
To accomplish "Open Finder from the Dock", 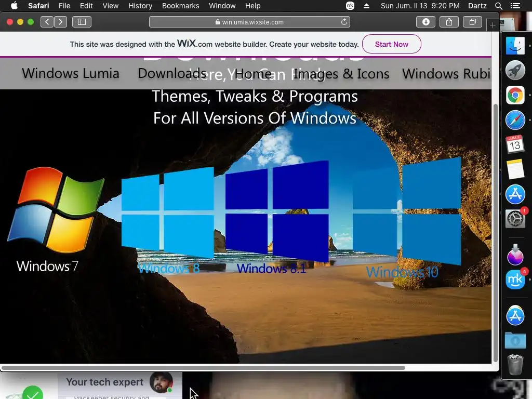I will pyautogui.click(x=515, y=46).
